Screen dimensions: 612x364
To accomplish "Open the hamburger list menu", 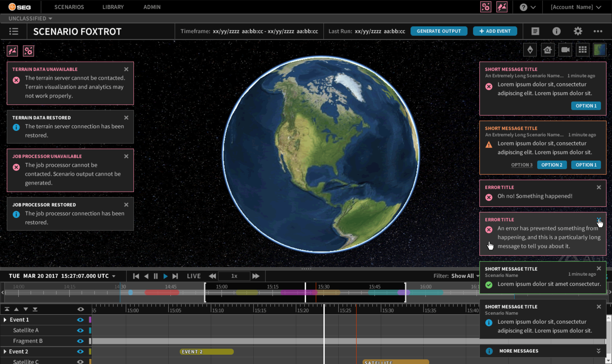I will coord(14,31).
